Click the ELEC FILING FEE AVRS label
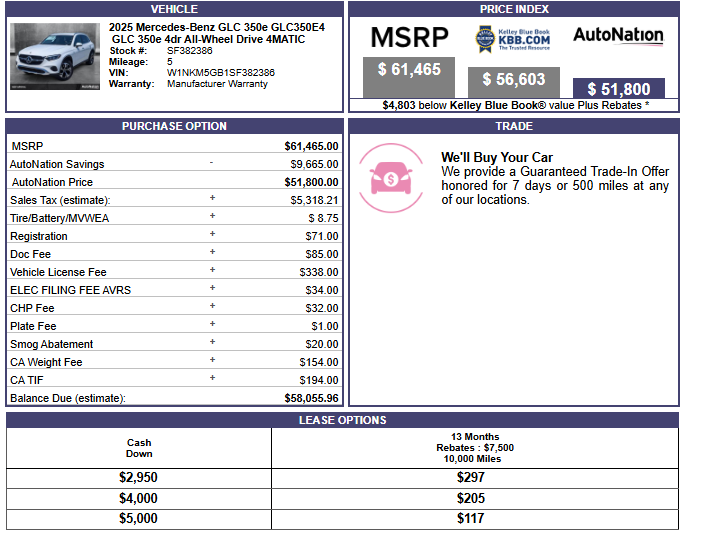This screenshot has width=714, height=534. [71, 290]
